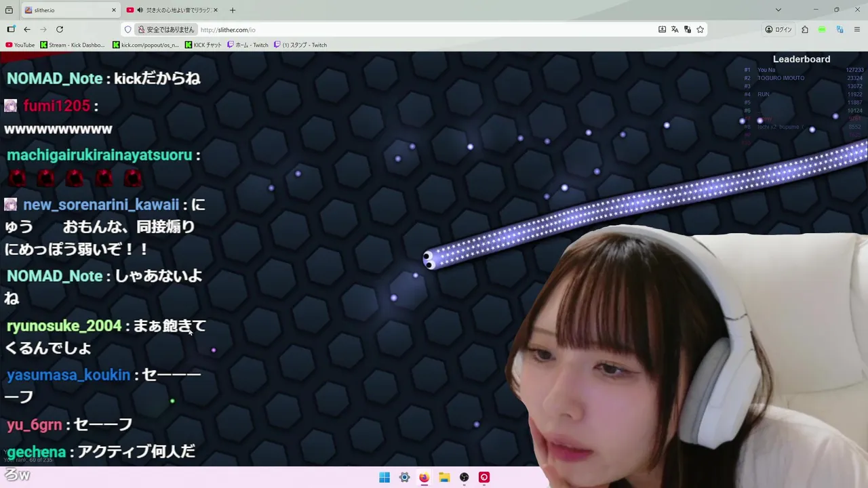Screen dimensions: 868x488
Task: Click the You Na leaderboard entry
Action: tap(766, 70)
